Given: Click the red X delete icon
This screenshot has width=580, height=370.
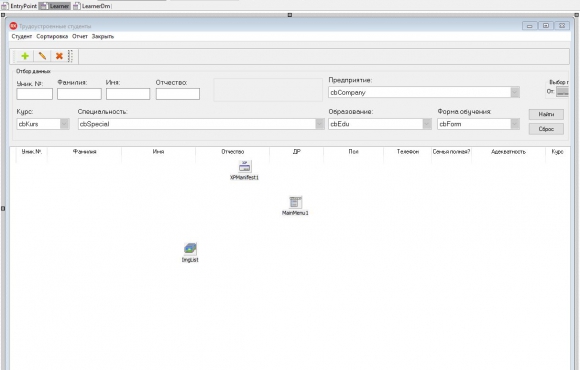Looking at the screenshot, I should pos(59,56).
